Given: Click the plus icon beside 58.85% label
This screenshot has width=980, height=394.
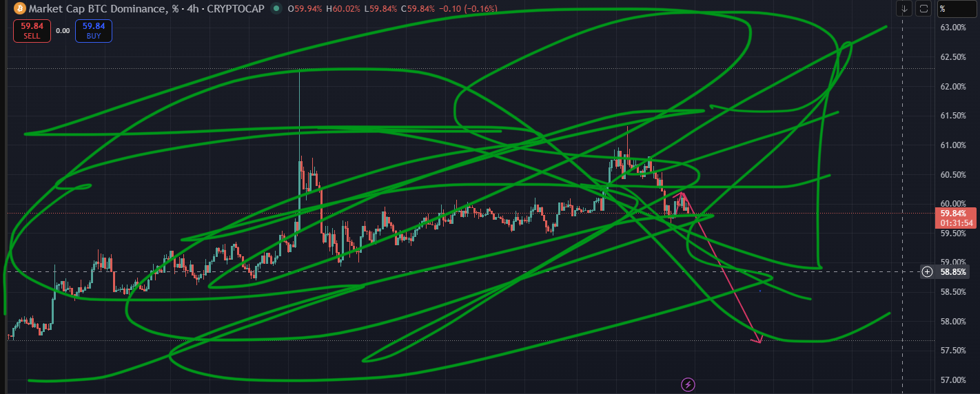Looking at the screenshot, I should (928, 271).
